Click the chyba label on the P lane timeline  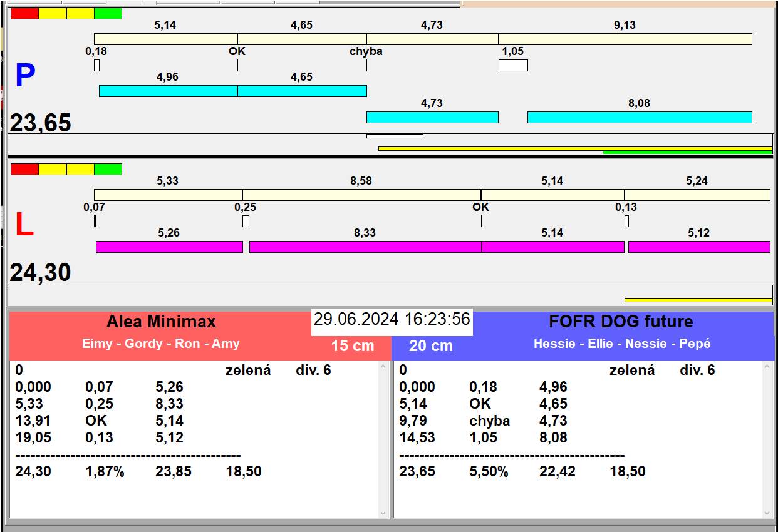(366, 51)
